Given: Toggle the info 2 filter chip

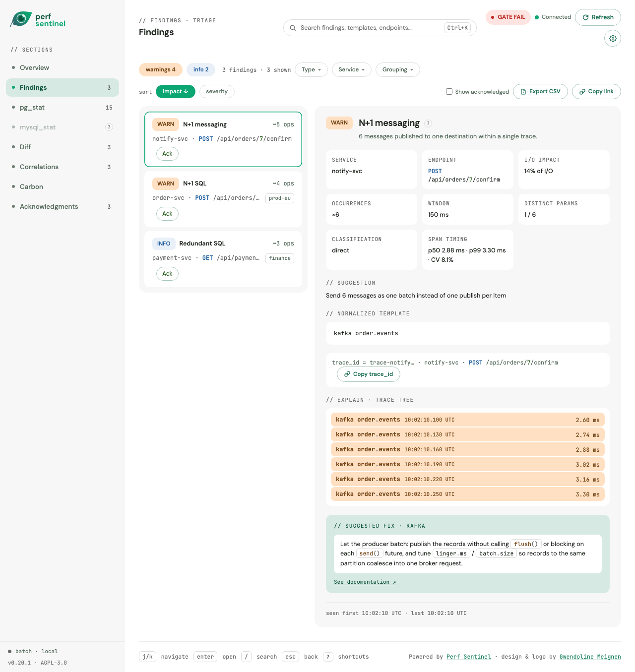Looking at the screenshot, I should coord(201,69).
